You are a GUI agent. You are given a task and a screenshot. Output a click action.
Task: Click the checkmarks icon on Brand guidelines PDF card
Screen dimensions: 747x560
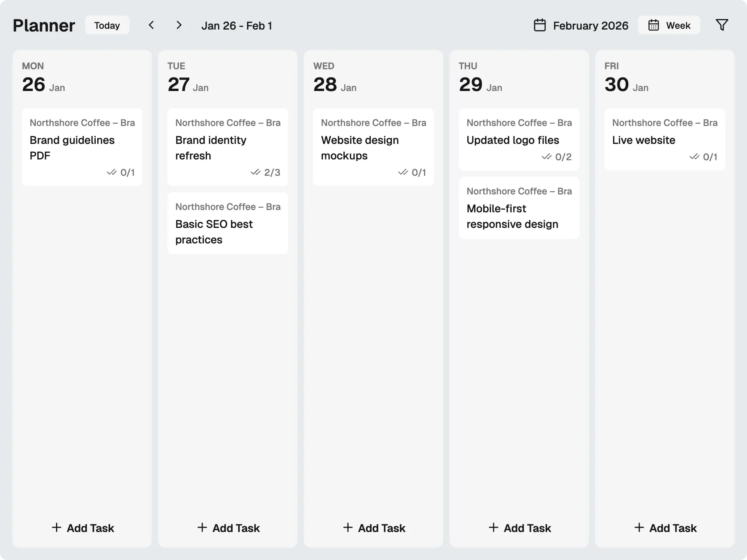[x=112, y=172]
